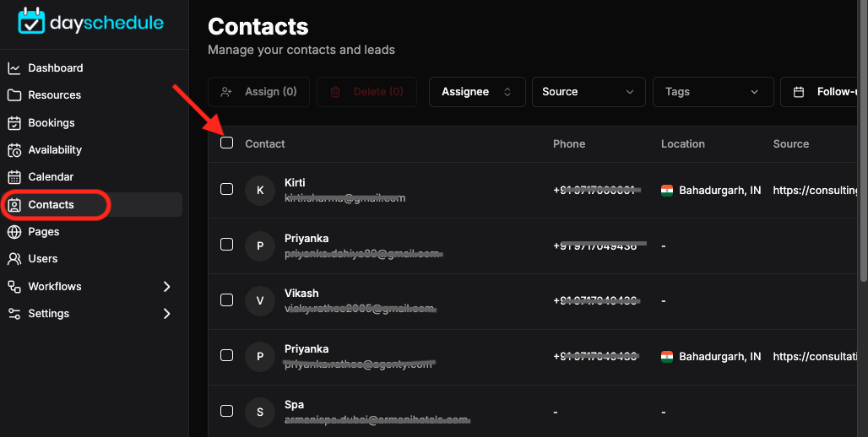This screenshot has width=868, height=437.
Task: Tick the select-all checkbox in header
Action: (226, 143)
